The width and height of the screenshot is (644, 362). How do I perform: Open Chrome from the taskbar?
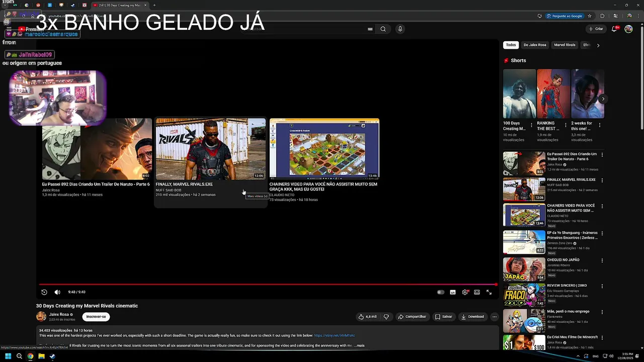[x=30, y=356]
